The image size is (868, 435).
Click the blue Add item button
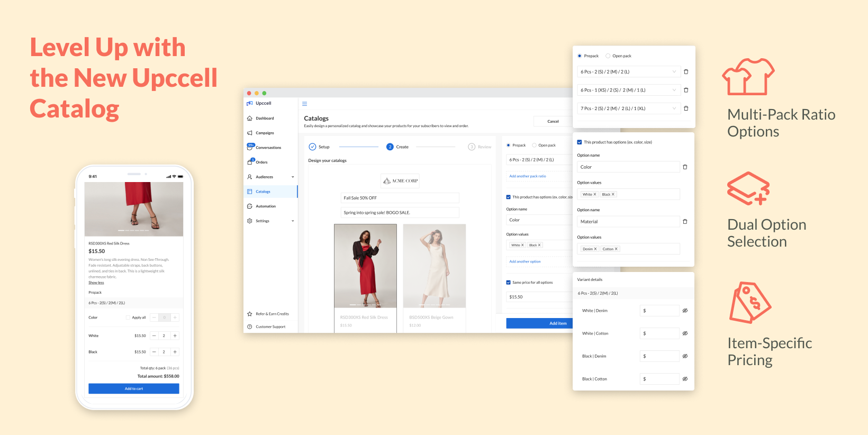point(539,323)
